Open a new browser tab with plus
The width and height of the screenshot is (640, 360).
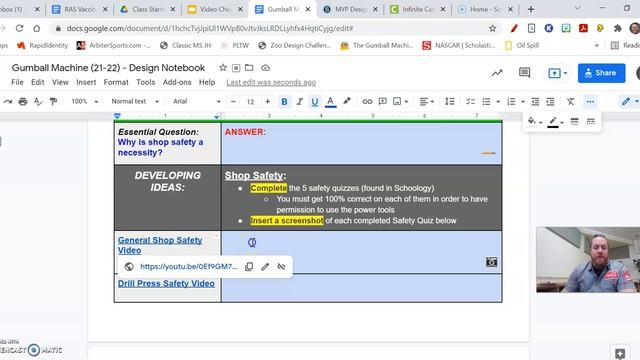click(531, 9)
